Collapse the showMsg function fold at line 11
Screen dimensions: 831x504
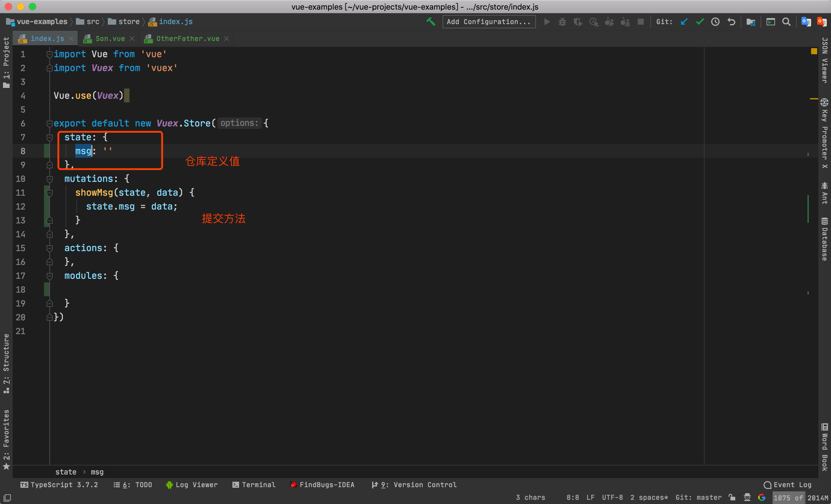click(x=50, y=193)
